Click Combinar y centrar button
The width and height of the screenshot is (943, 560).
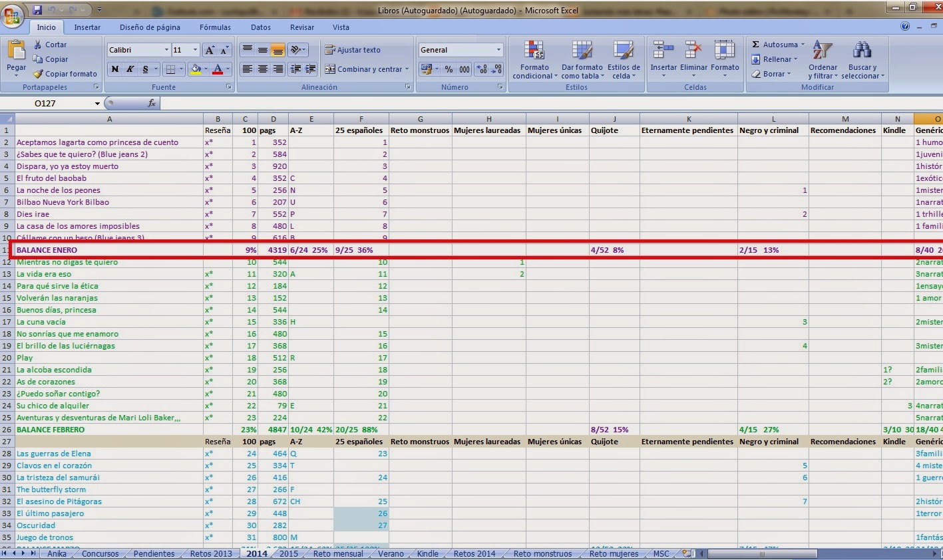pyautogui.click(x=367, y=69)
